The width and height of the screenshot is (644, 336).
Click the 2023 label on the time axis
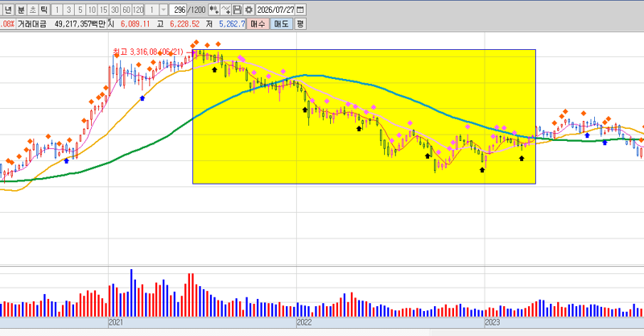492,322
